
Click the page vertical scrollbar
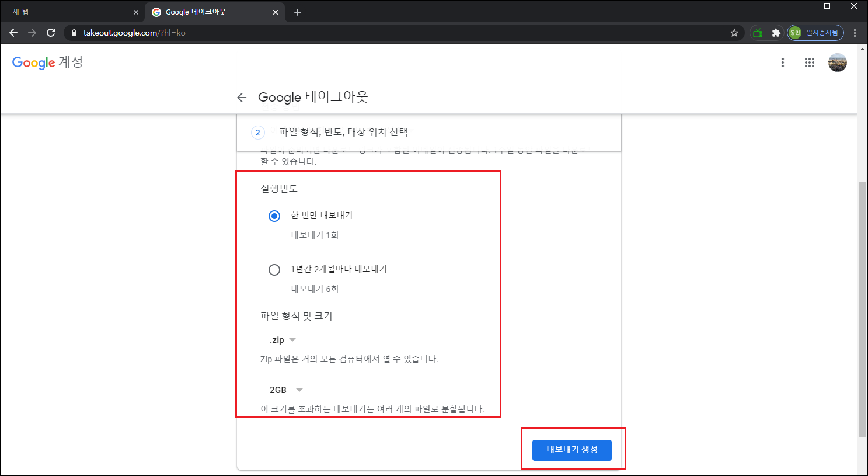[862, 308]
